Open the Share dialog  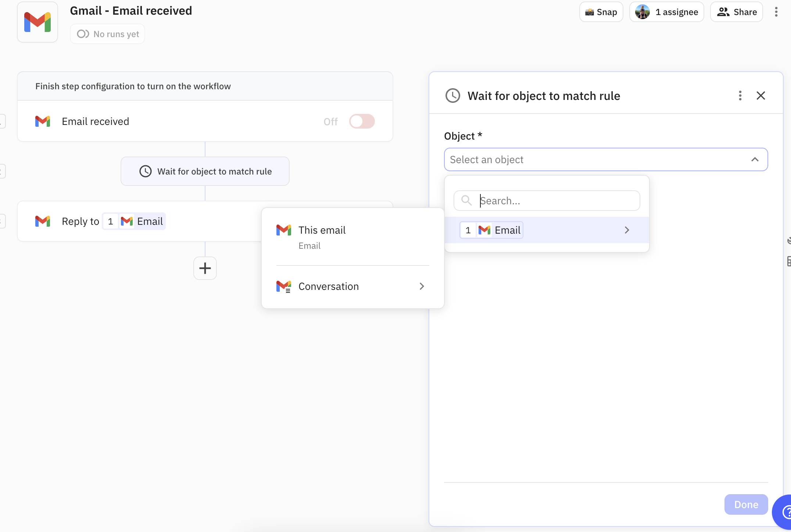coord(736,12)
